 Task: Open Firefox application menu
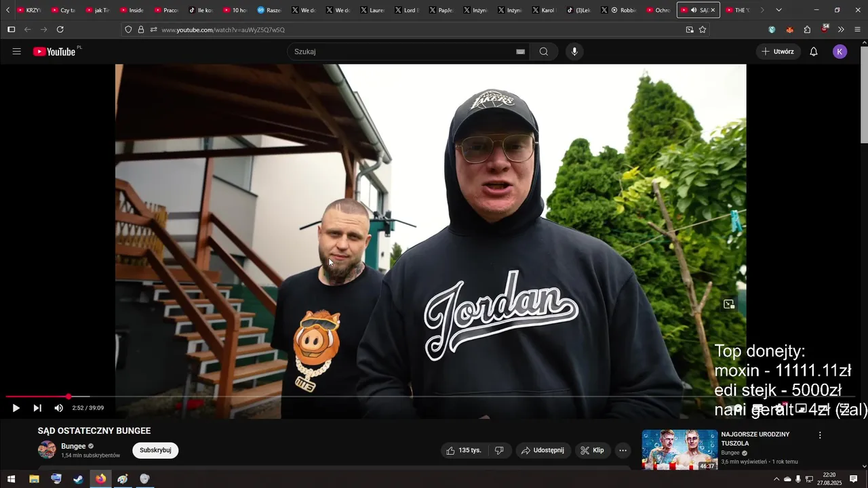[x=857, y=30]
